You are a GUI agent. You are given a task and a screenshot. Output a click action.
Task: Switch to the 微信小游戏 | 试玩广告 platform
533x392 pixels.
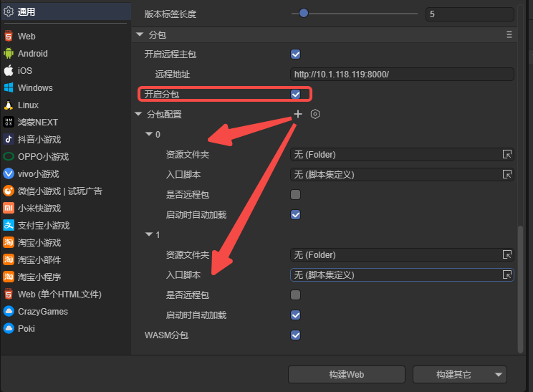[59, 191]
